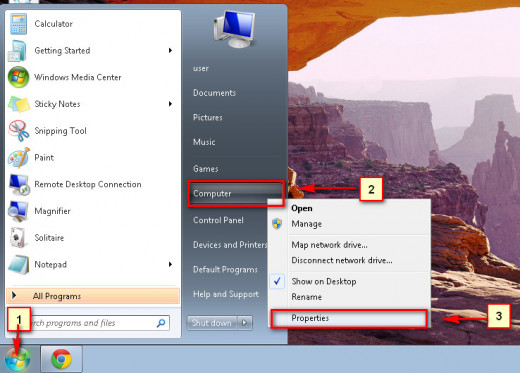This screenshot has height=373, width=520.
Task: Click Computer in the Start menu
Action: (235, 194)
